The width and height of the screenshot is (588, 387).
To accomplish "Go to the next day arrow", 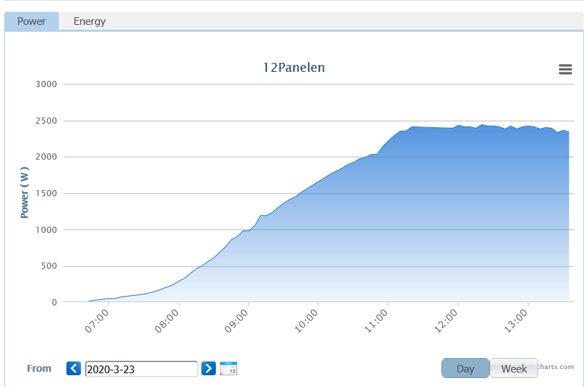I will (x=208, y=368).
